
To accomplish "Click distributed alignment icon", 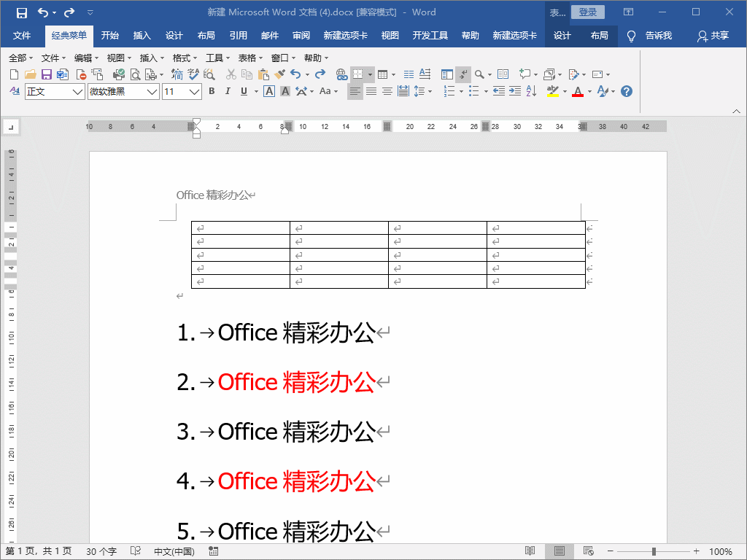I will [x=403, y=91].
